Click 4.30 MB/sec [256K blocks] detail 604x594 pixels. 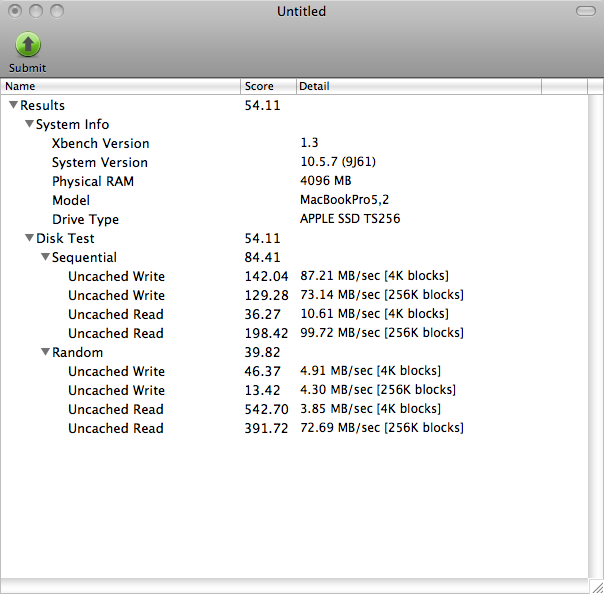378,390
